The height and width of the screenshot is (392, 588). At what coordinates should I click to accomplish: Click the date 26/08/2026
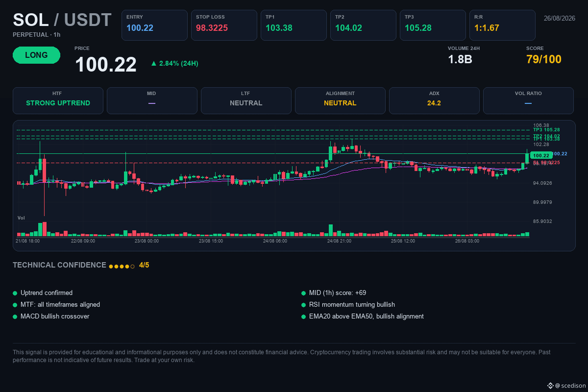point(559,18)
